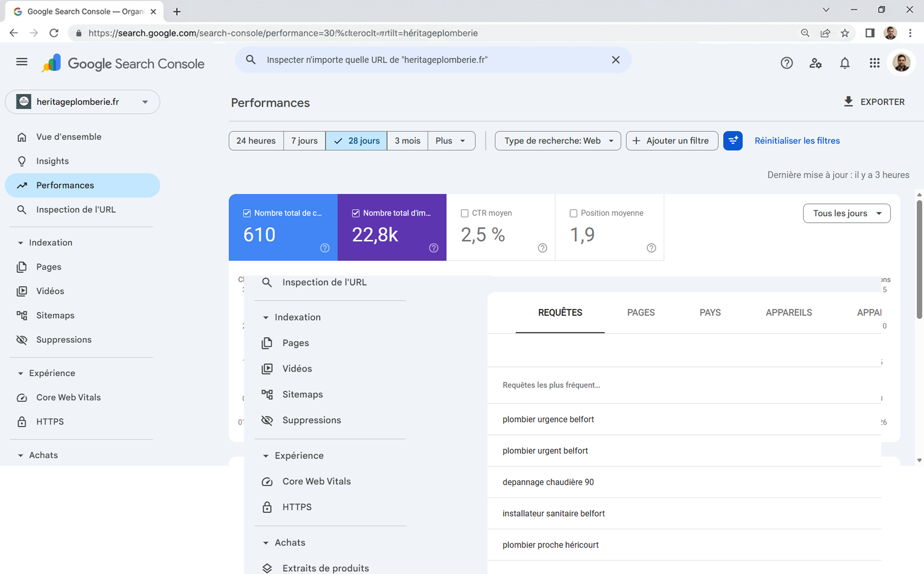Click the vertical scrollbar thumb
This screenshot has width=924, height=574.
pyautogui.click(x=919, y=259)
